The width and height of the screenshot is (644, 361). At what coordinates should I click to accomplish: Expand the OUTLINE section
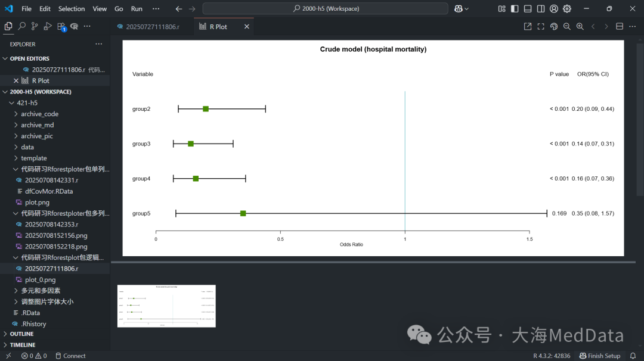tap(21, 334)
